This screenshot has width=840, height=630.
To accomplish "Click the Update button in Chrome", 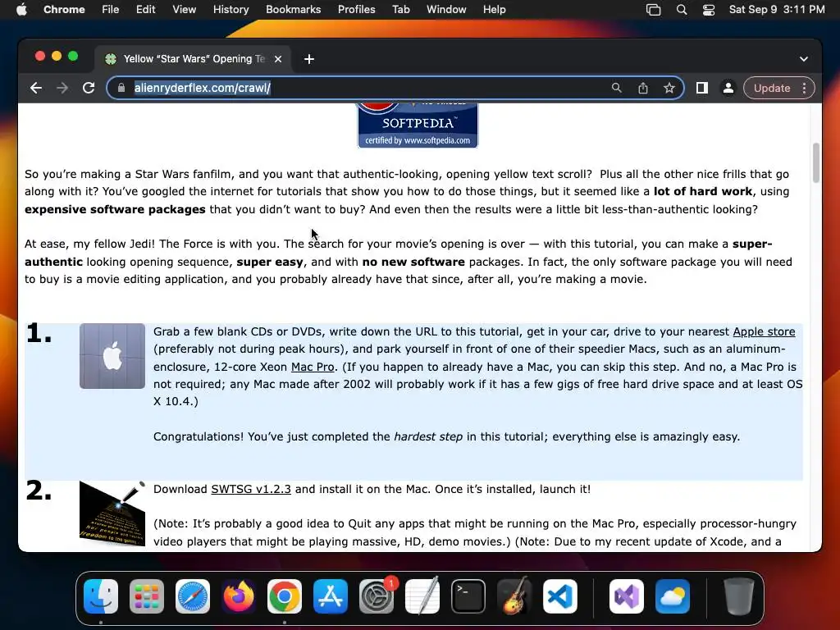I will point(771,88).
